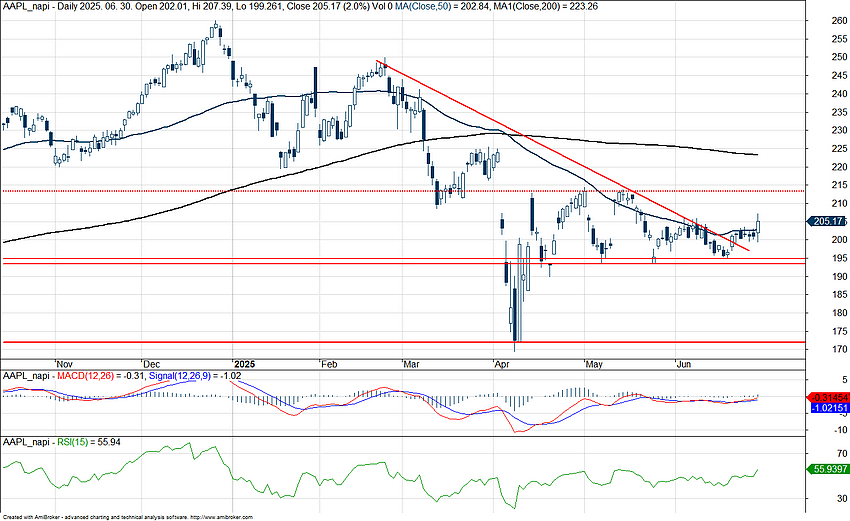The height and width of the screenshot is (521, 850).
Task: Click the Nov label on time axis
Action: pyautogui.click(x=64, y=364)
